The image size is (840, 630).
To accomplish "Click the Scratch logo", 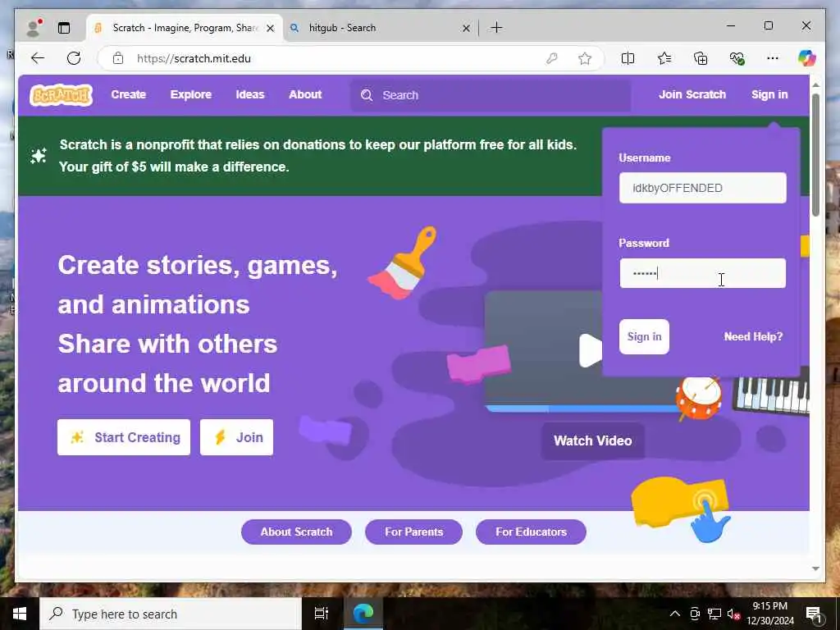I will point(61,95).
